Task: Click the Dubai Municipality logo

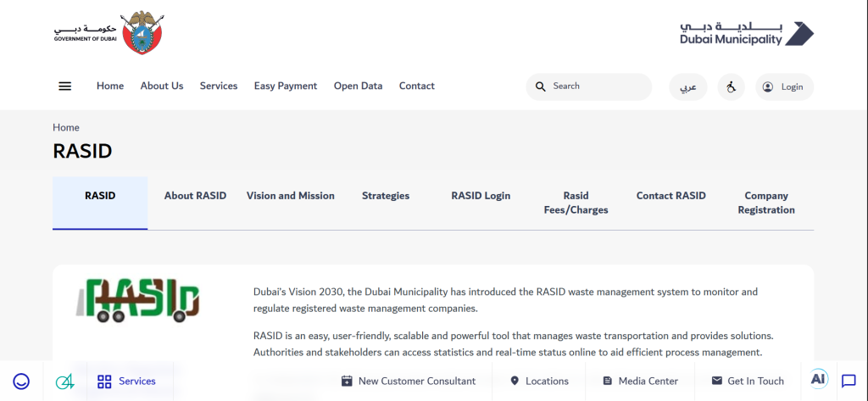Action: click(747, 34)
